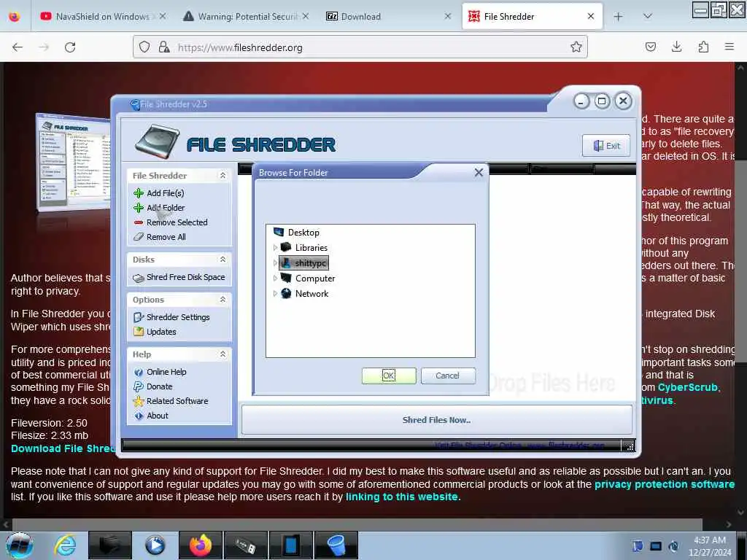The width and height of the screenshot is (747, 560).
Task: Close the File Shredder browser tab
Action: click(591, 16)
